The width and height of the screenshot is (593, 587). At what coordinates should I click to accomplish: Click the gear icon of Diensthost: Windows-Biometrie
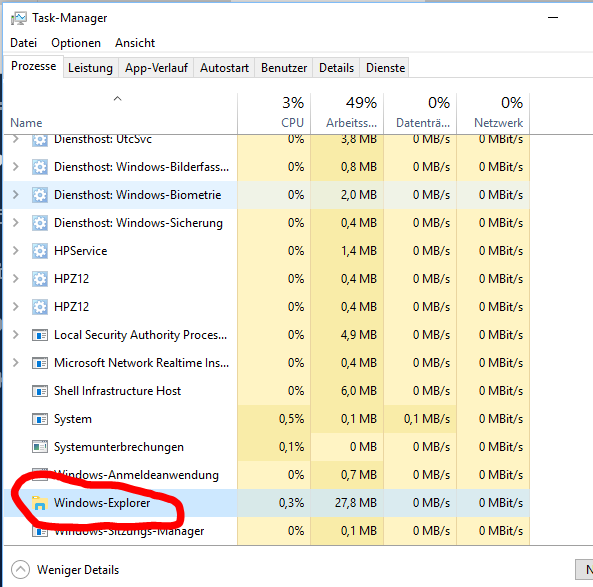click(x=40, y=195)
